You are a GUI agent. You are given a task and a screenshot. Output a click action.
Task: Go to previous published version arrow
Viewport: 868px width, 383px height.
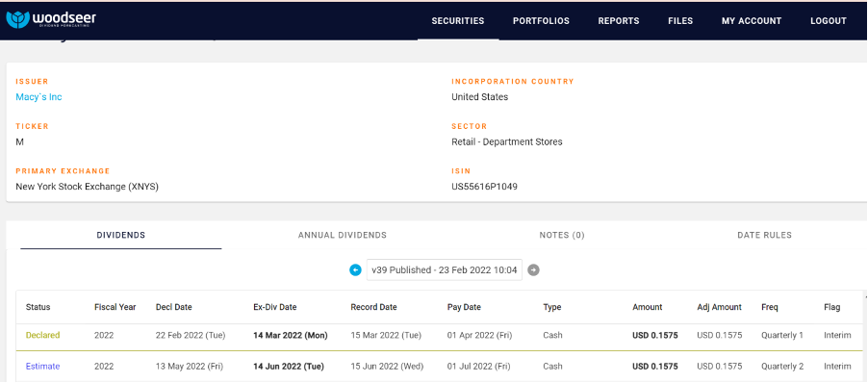(x=355, y=270)
